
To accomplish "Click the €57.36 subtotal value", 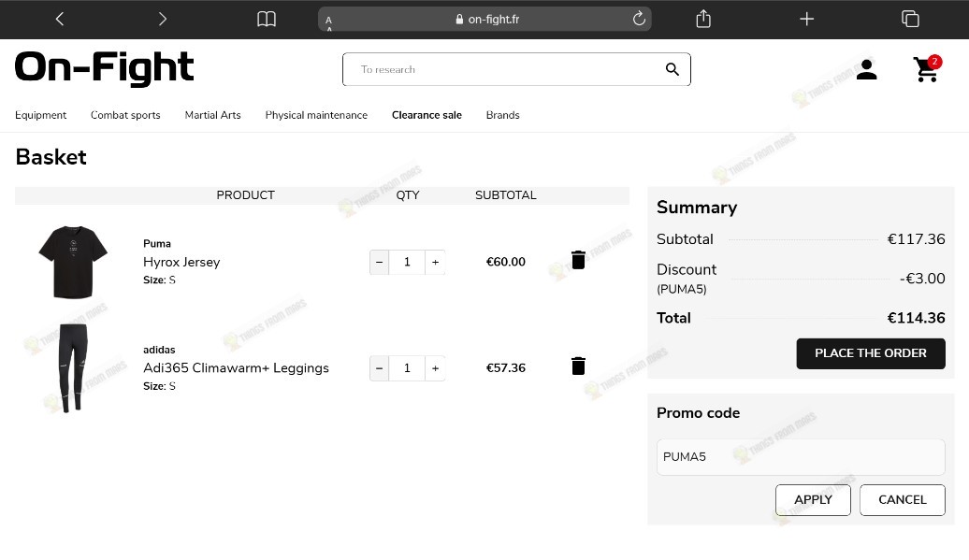I will click(x=505, y=368).
